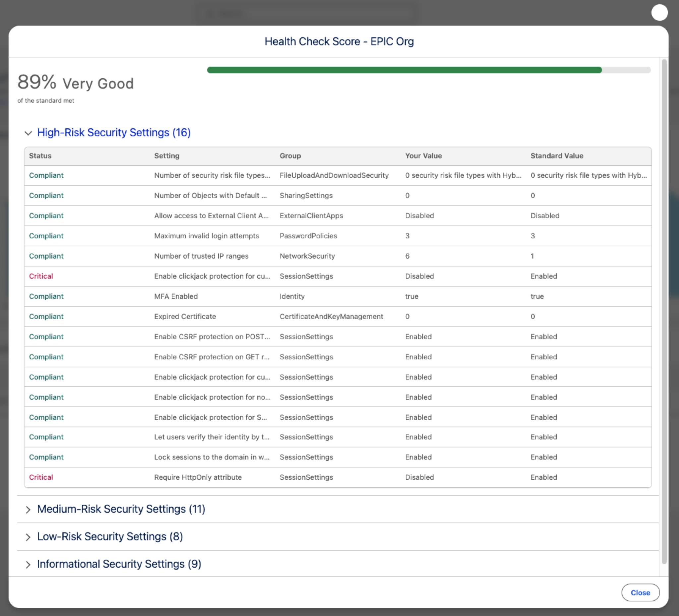The image size is (679, 616).
Task: Click the NetworkSecurity group cell
Action: [307, 256]
